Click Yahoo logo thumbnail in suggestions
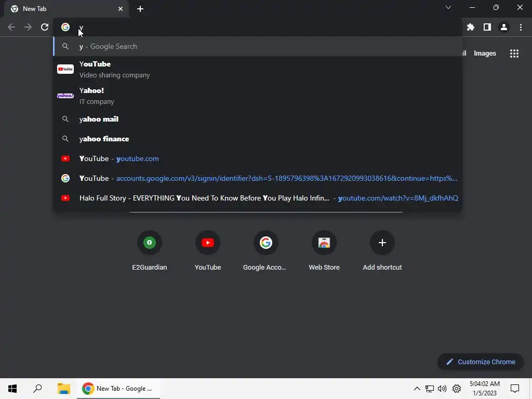 65,96
